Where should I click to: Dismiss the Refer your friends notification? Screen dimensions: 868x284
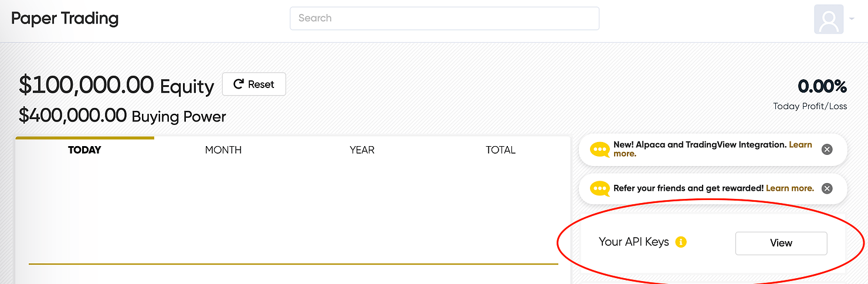point(827,188)
